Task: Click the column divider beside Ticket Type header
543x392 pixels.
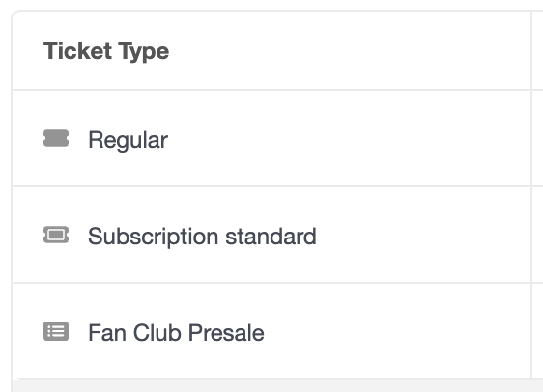Action: (x=531, y=50)
